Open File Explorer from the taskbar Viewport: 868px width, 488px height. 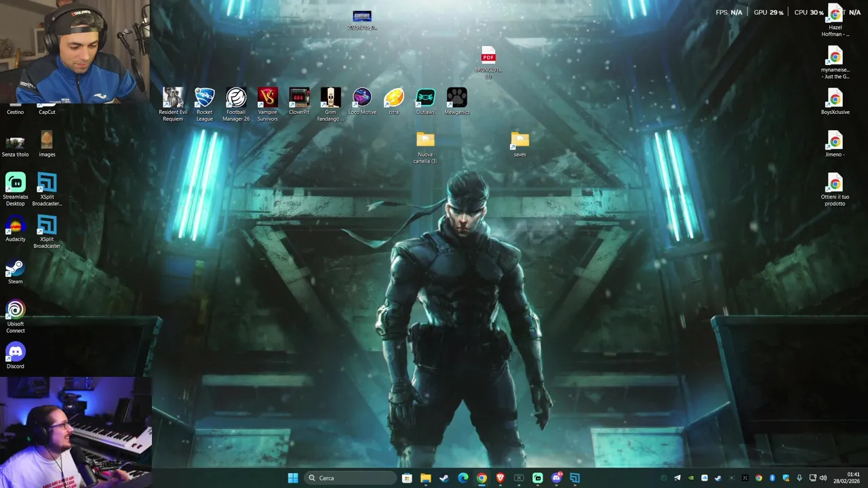[x=425, y=478]
